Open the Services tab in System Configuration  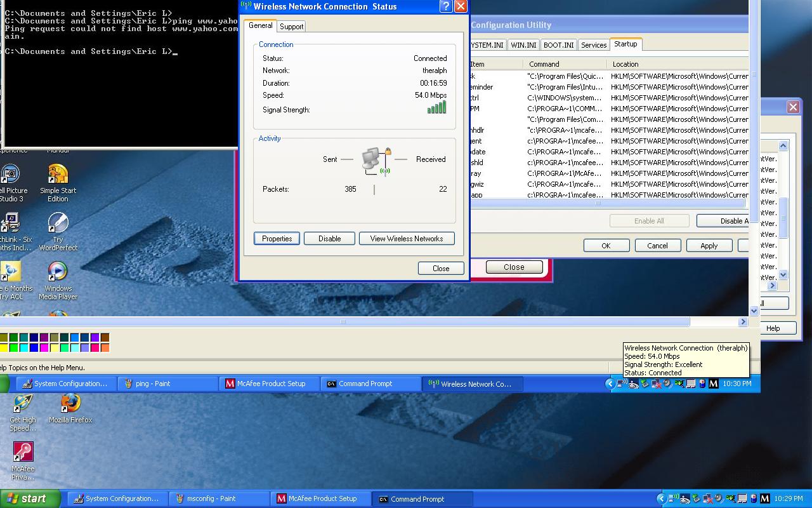[x=594, y=45]
